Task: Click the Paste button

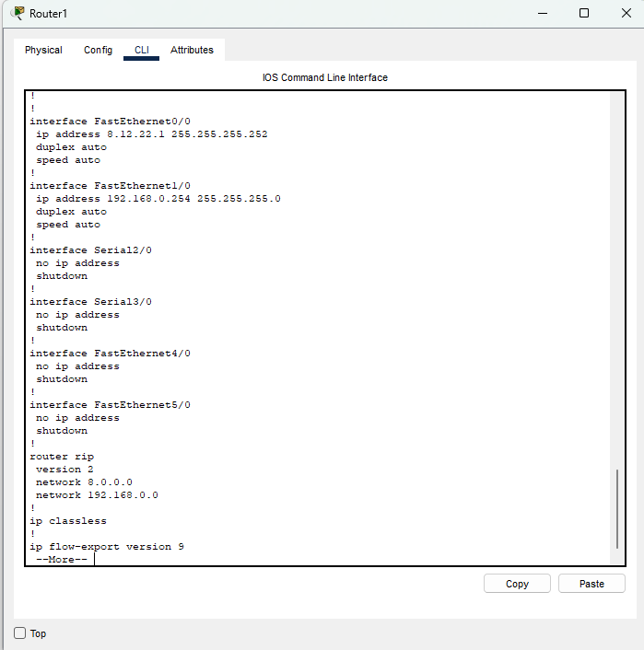Action: (x=591, y=584)
